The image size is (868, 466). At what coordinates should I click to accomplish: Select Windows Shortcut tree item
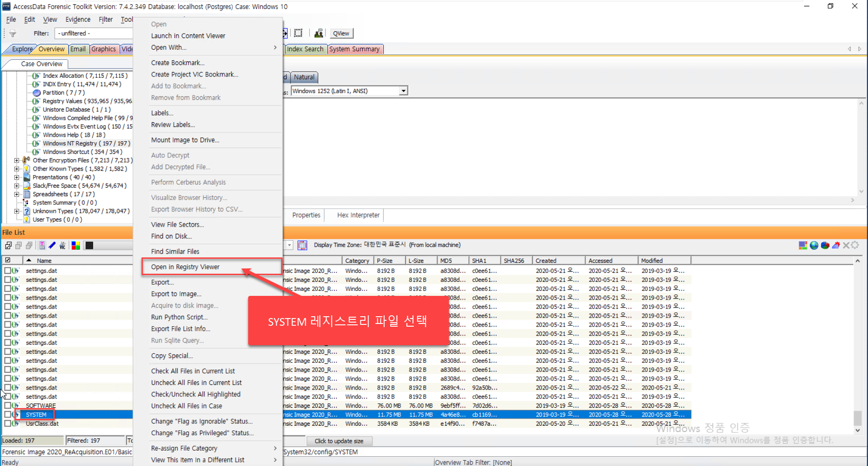point(82,152)
